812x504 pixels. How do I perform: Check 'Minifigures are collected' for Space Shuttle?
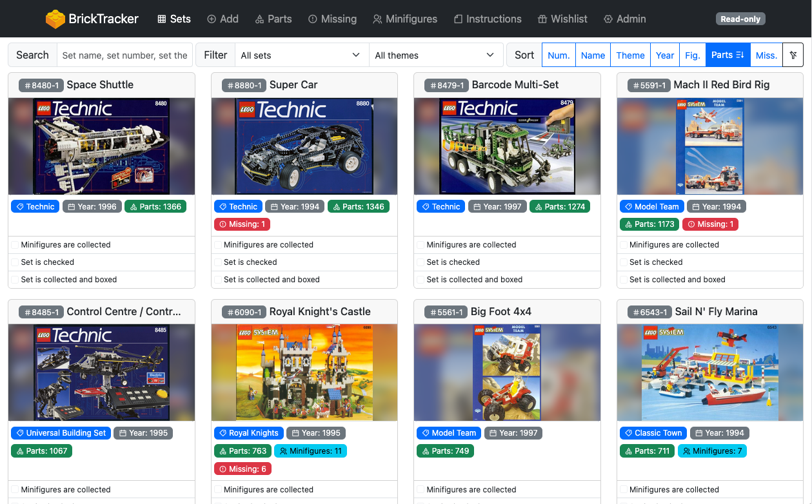(x=15, y=245)
